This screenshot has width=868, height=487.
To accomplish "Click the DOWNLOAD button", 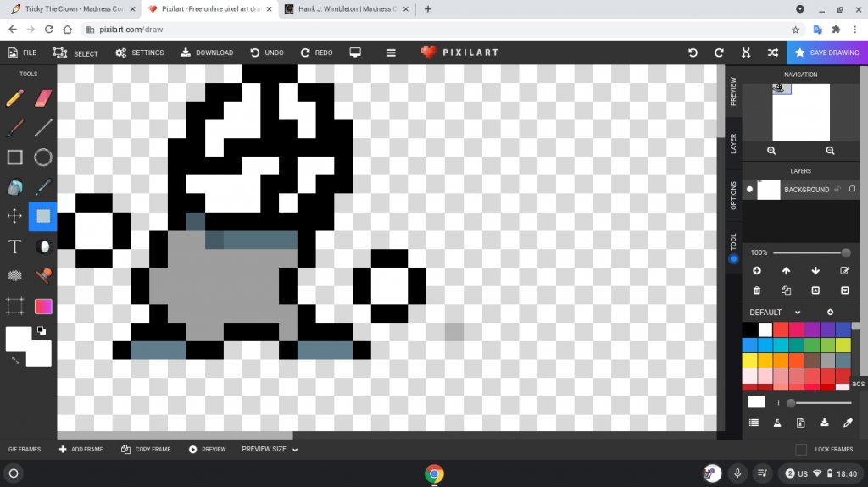I will [x=207, y=53].
